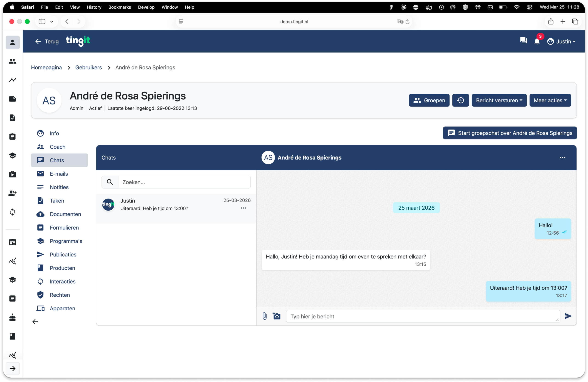
Task: Select the Taken menu item
Action: pyautogui.click(x=59, y=201)
